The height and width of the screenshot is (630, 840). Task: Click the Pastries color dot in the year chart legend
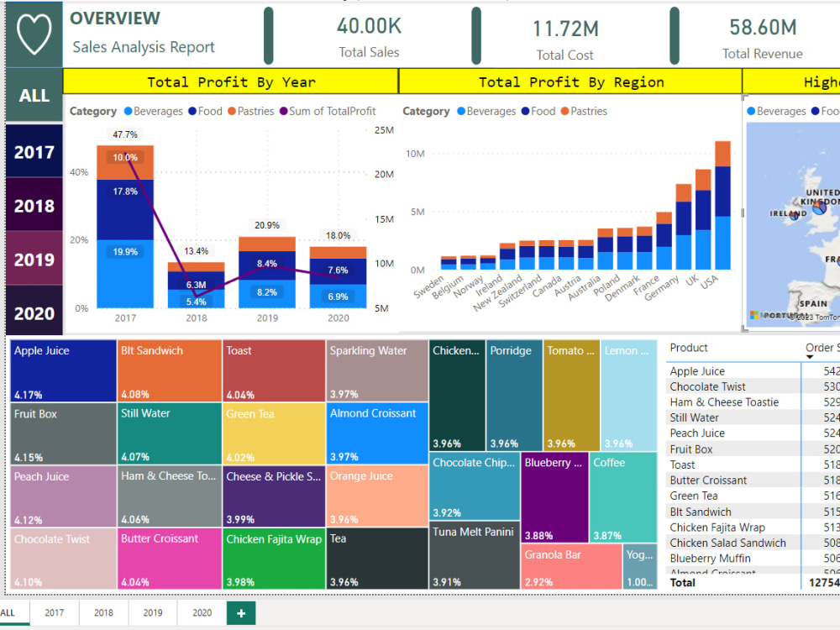pyautogui.click(x=230, y=111)
